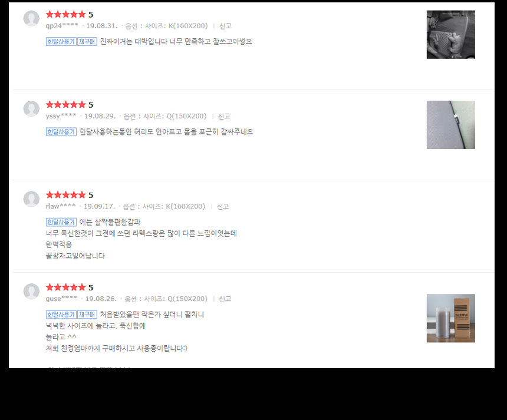Click five-star rating on 19.08.31 review
This screenshot has width=507, height=420.
[x=65, y=14]
